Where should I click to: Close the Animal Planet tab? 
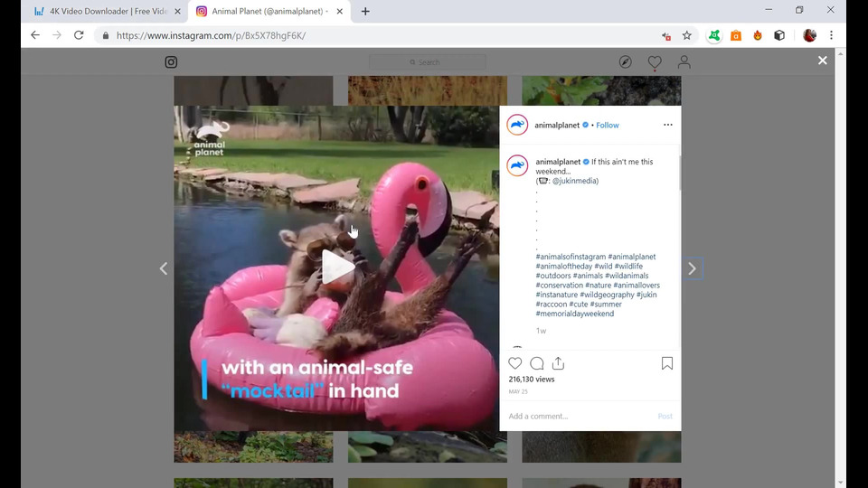pos(339,11)
